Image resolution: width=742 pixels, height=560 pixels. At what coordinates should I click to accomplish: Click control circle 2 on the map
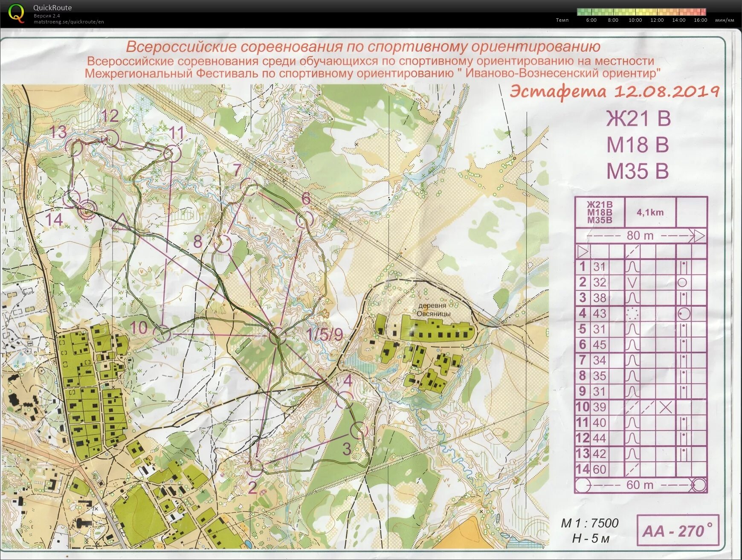click(x=255, y=467)
